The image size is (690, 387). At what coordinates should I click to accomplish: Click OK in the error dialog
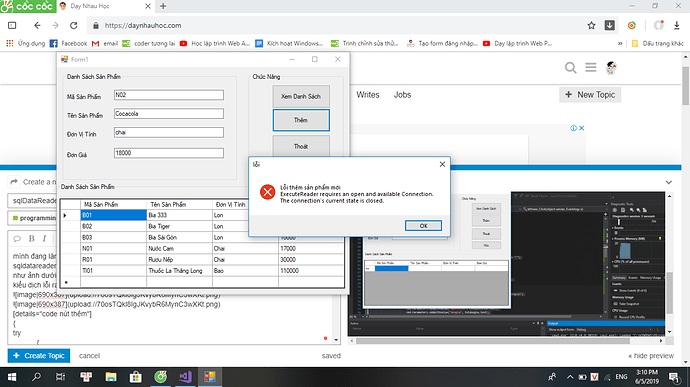[423, 226]
